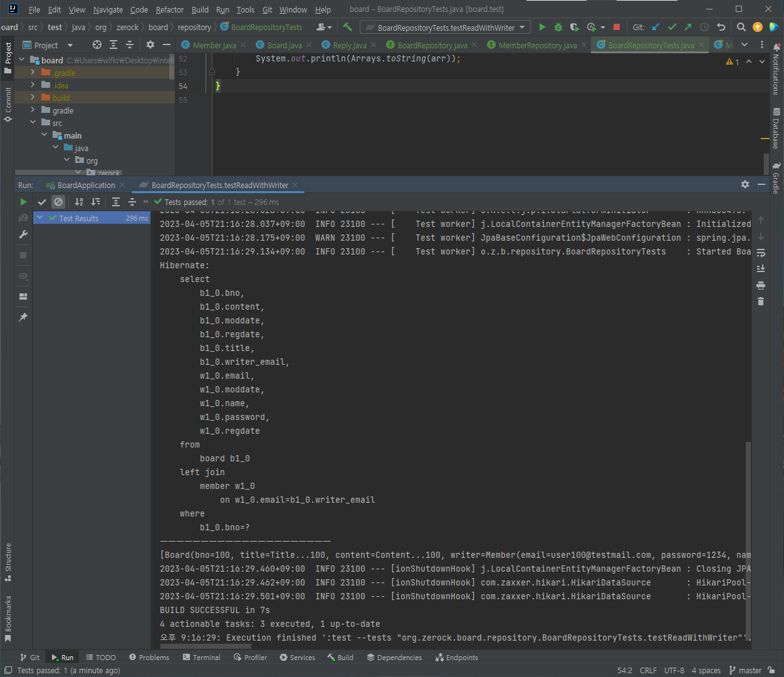The image size is (784, 677).
Task: Toggle the Commit tool window stripe button
Action: tap(8, 105)
